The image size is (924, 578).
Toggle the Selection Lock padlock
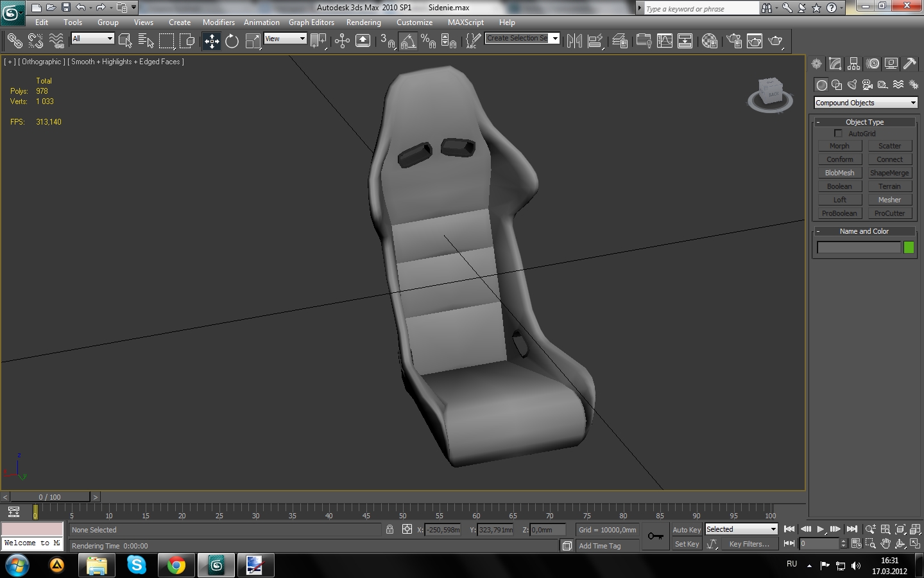pyautogui.click(x=389, y=530)
